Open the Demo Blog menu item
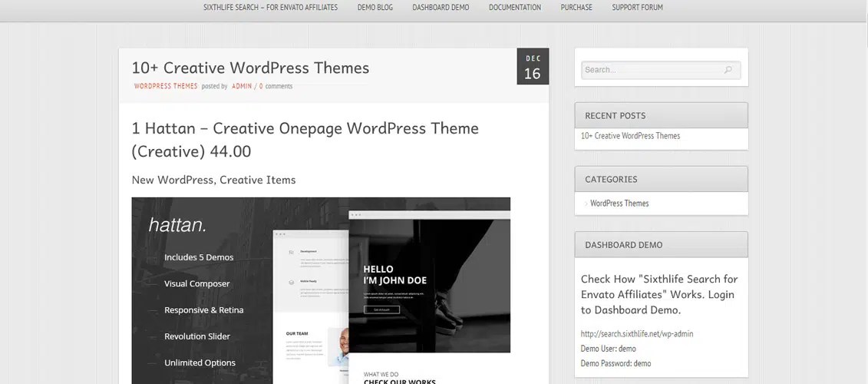 tap(375, 7)
